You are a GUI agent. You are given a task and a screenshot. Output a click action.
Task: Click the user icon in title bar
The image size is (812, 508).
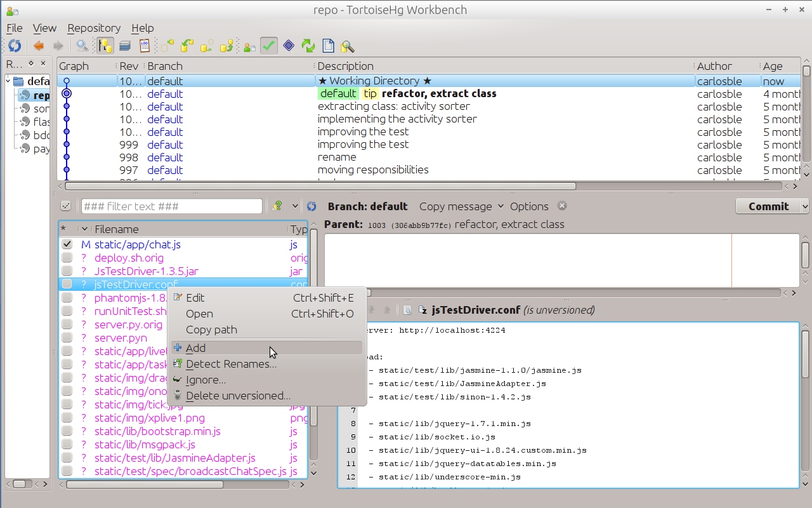coord(12,10)
